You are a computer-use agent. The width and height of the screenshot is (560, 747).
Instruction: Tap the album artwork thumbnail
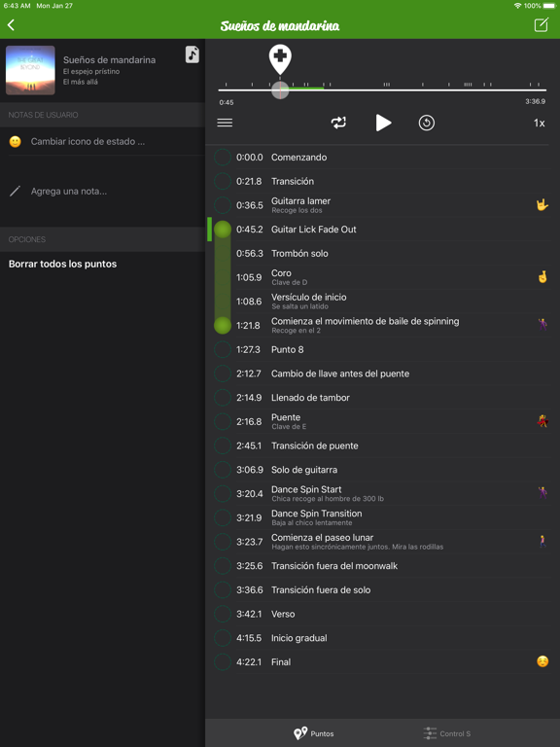[30, 70]
